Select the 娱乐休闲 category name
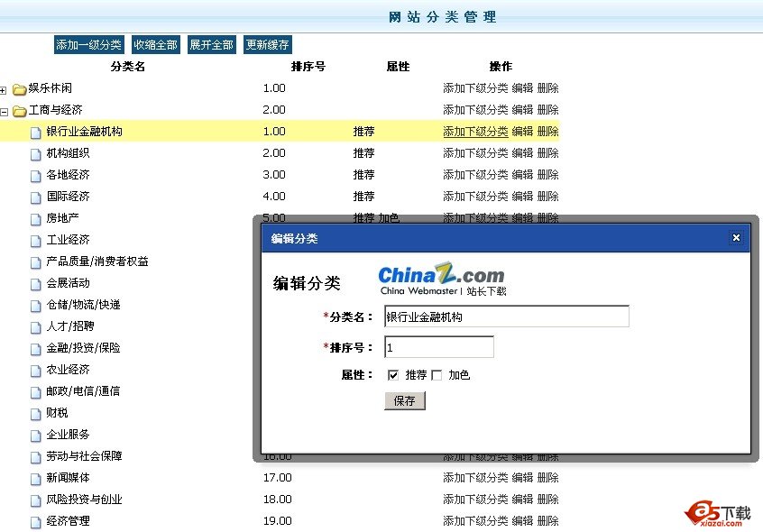 (x=51, y=88)
